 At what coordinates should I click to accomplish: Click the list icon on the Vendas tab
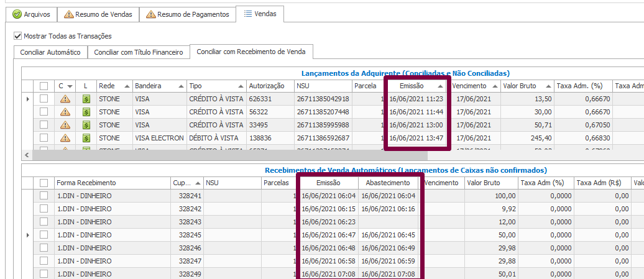(x=247, y=14)
